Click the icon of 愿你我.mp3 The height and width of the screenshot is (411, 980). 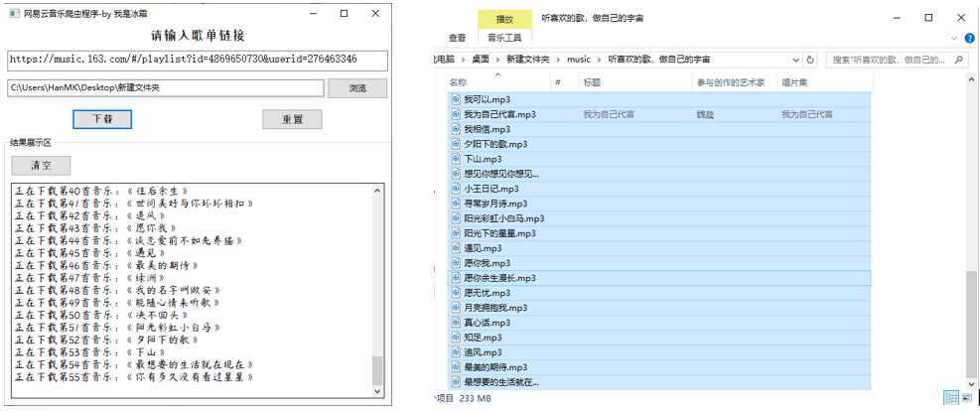point(456,263)
